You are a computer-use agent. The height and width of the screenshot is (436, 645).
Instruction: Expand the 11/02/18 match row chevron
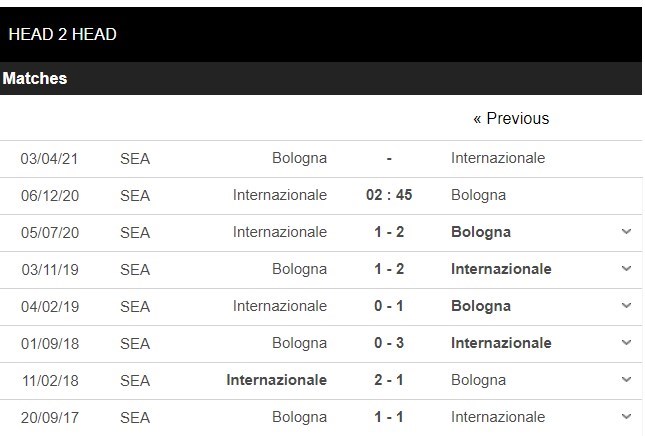pyautogui.click(x=626, y=380)
